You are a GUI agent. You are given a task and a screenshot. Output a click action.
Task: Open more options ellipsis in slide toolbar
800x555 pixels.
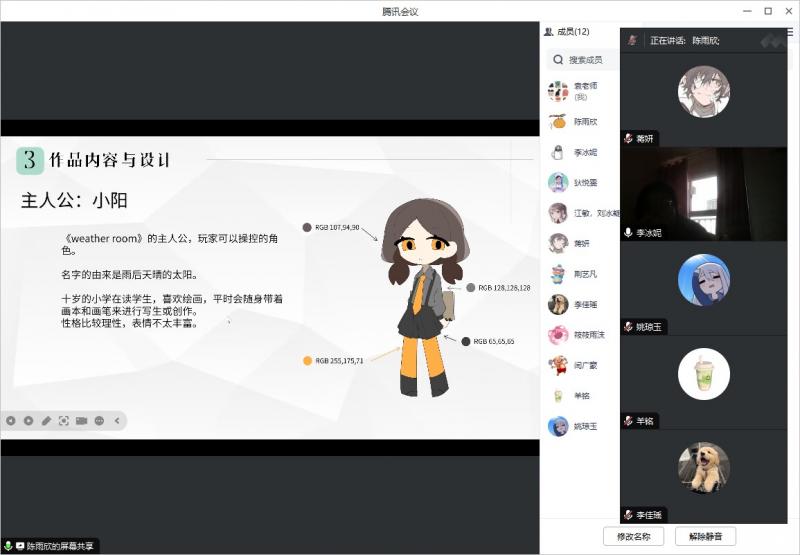tap(100, 421)
